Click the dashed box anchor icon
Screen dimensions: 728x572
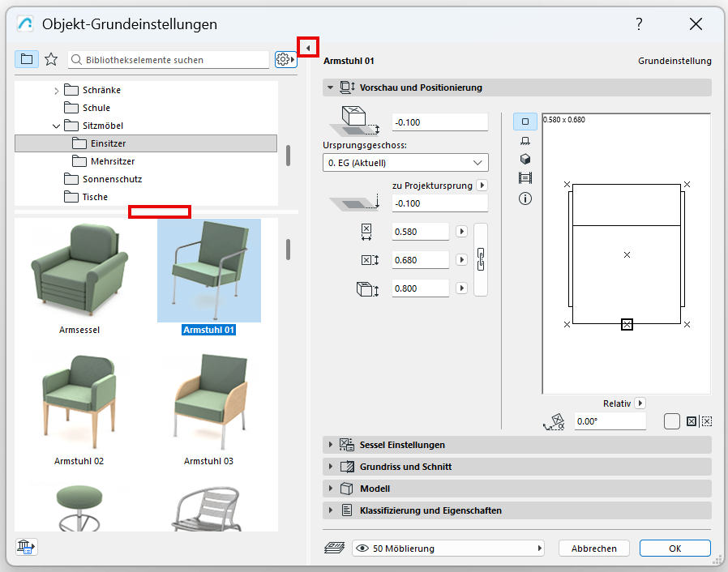[707, 421]
